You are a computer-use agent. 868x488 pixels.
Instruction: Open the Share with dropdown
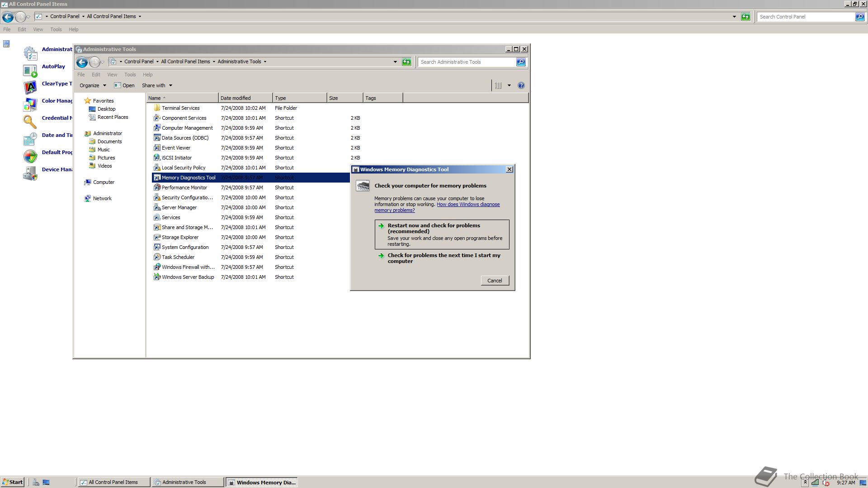coord(157,85)
